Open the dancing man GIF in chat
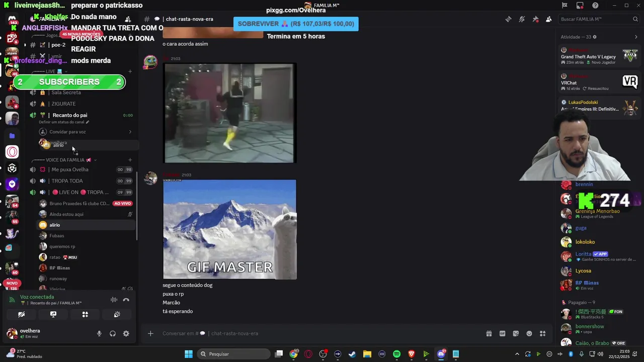 [229, 113]
